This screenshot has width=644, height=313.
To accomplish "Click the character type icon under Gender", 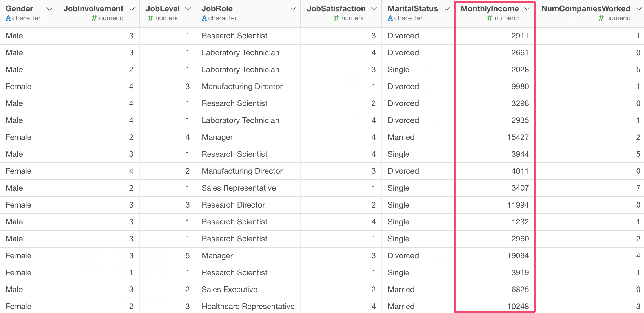I will pos(8,18).
